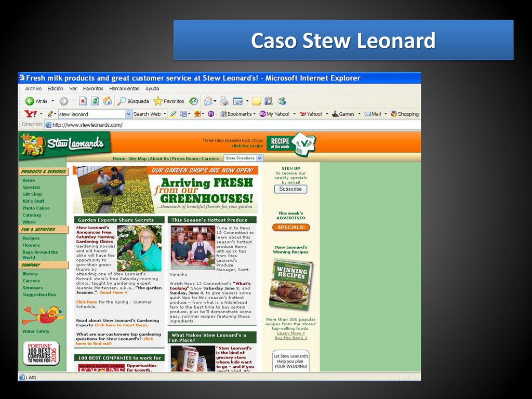Screen dimensions: 532x399
Task: Expand the mail envelope icon dropdown
Action: point(215,101)
